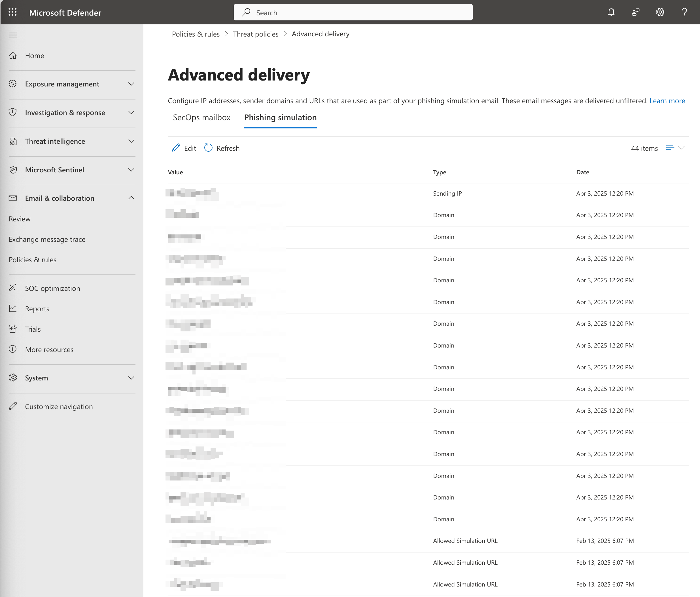Click the help question mark icon

684,12
